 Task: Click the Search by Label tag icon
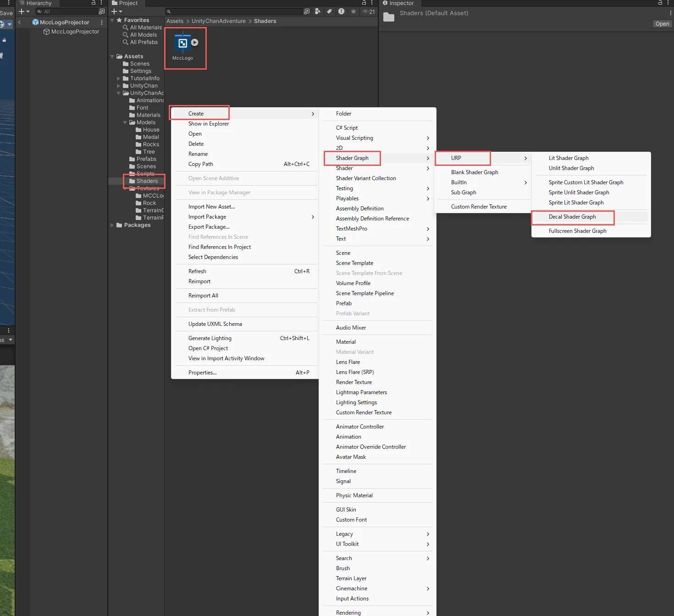point(329,11)
